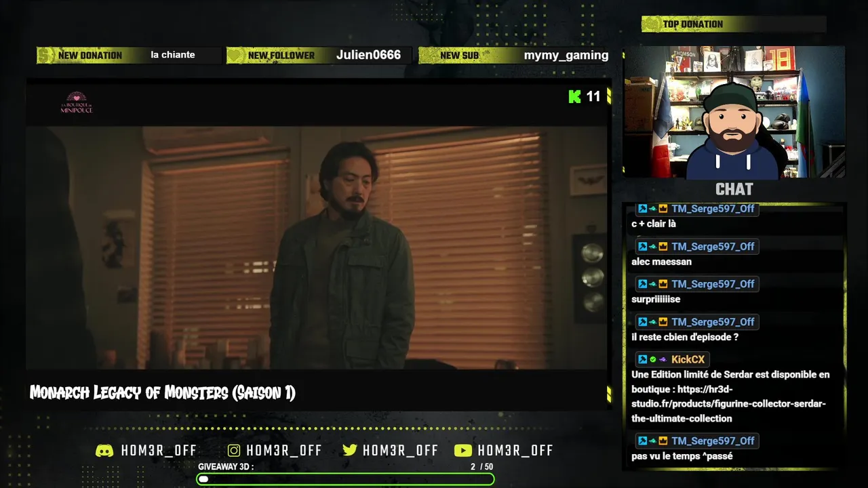The width and height of the screenshot is (868, 488).
Task: Click the Instagram handle HOM3R_OFF
Action: click(x=284, y=451)
